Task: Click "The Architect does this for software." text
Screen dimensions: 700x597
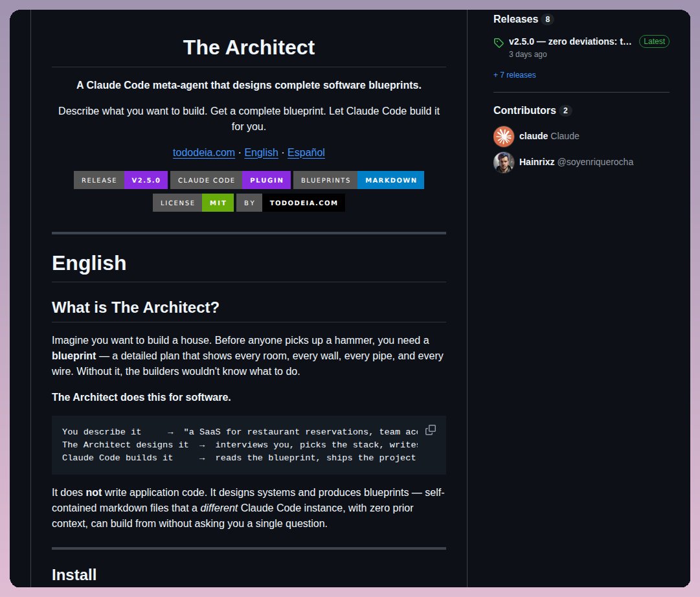Action: [141, 398]
